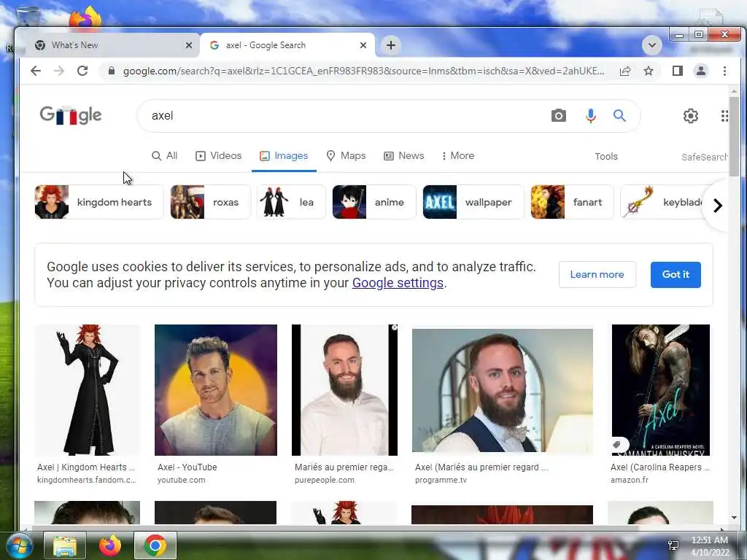Switch to the News tab
The width and height of the screenshot is (747, 560).
point(404,156)
